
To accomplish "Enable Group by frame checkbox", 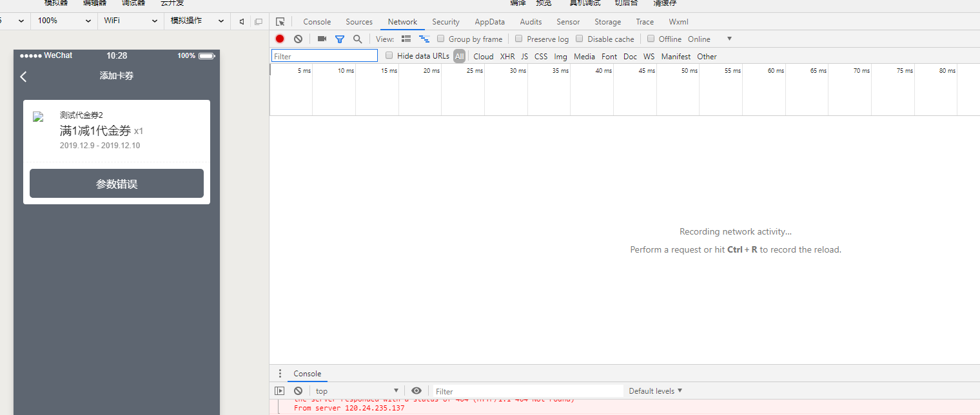I will pyautogui.click(x=441, y=39).
